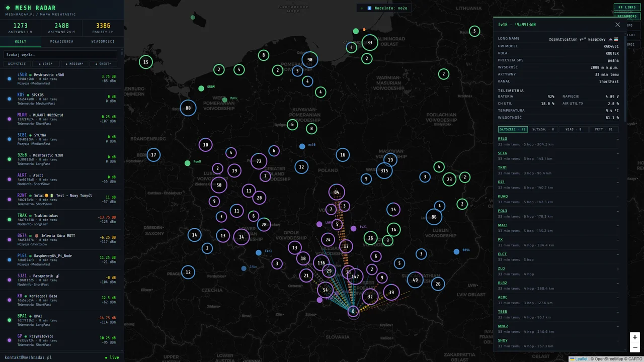
Task: Zoom out the map with minus button
Action: coord(635,347)
